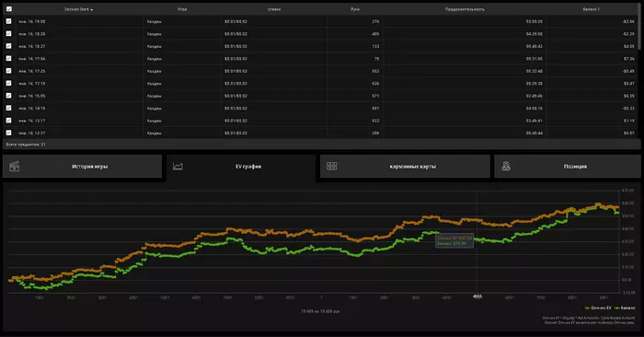Switch to the Позиция tab

point(568,166)
